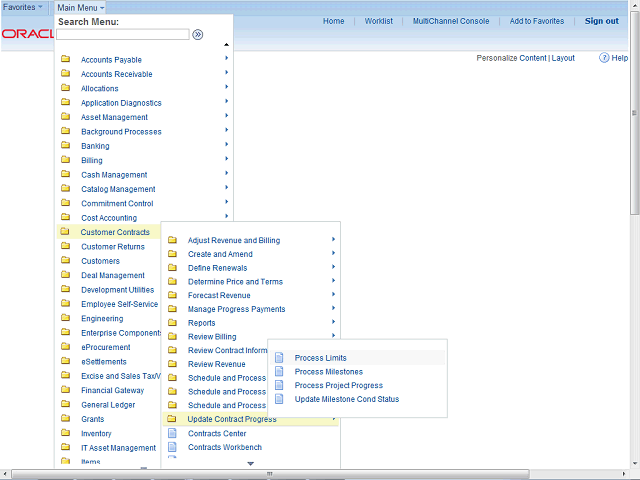Click the IT Asset Management menu text
Viewport: 640px width, 480px height.
point(118,448)
